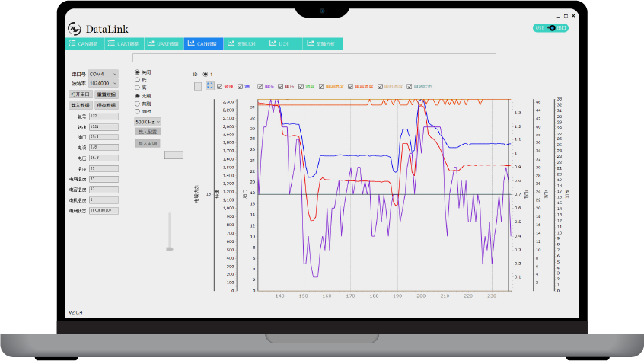Click the chart icon on UART数据 tab
This screenshot has height=361, width=644.
[x=151, y=44]
